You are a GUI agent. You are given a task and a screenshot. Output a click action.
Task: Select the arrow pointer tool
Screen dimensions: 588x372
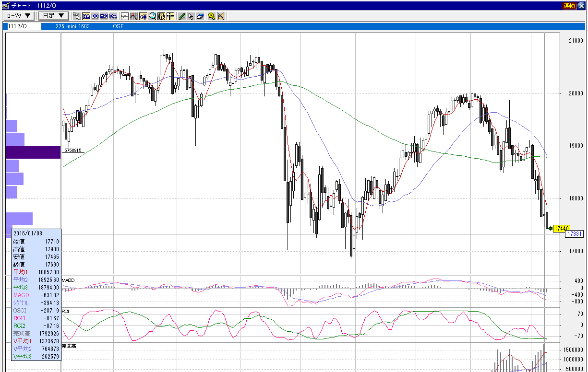191,16
